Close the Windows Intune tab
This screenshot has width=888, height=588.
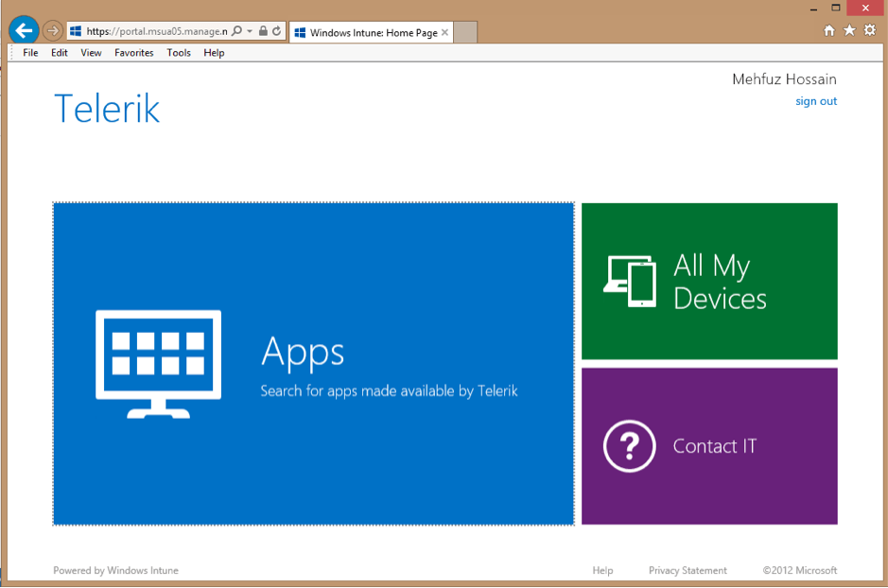445,32
